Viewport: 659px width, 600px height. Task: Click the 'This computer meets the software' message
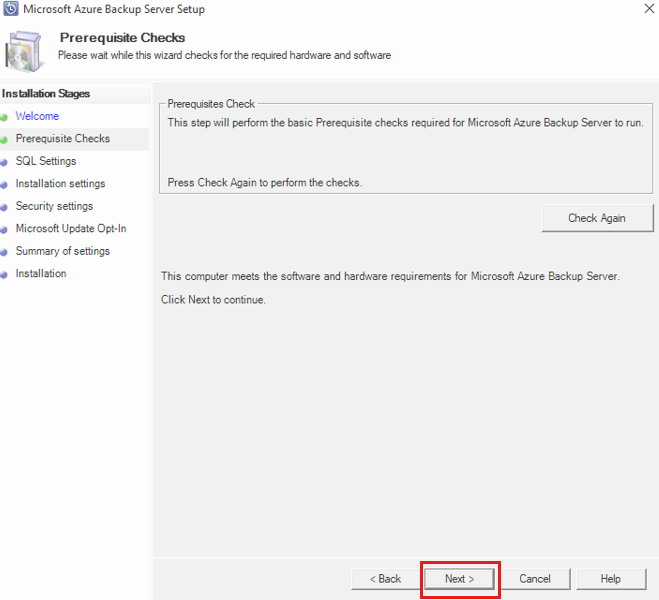390,276
